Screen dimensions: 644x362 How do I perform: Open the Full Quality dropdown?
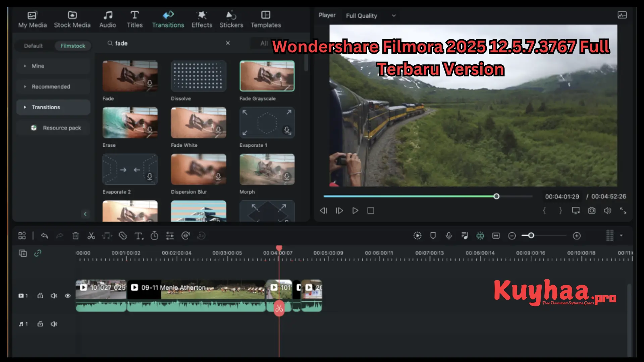(371, 16)
